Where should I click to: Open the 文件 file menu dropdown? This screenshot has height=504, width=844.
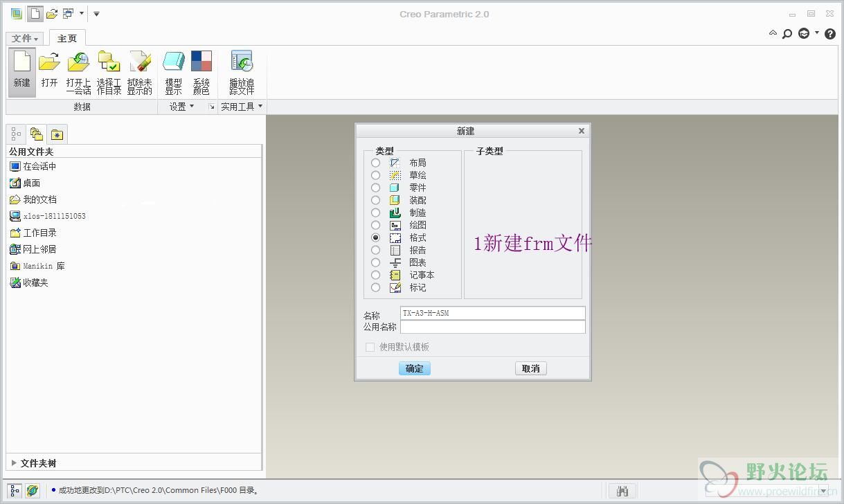click(26, 39)
